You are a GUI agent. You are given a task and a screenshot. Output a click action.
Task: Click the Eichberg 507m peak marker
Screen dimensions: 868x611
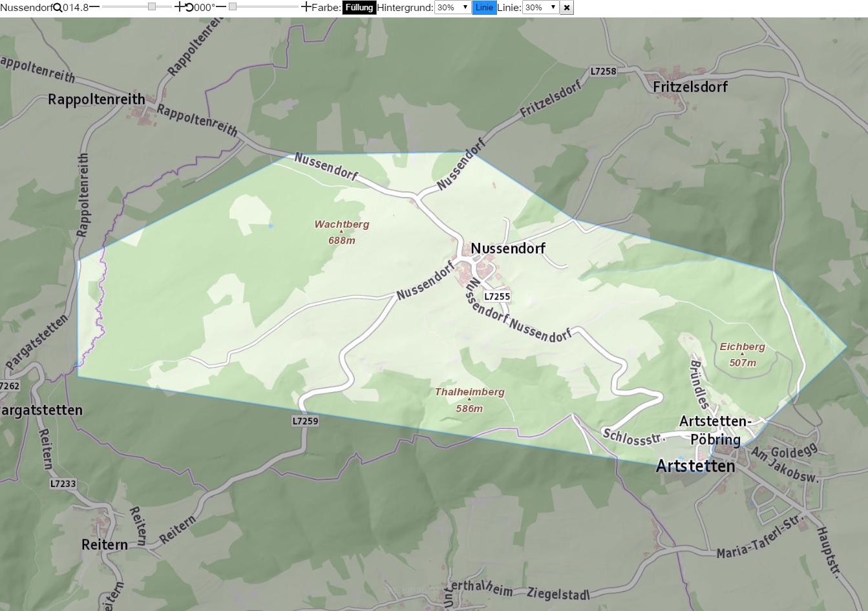coord(743,355)
